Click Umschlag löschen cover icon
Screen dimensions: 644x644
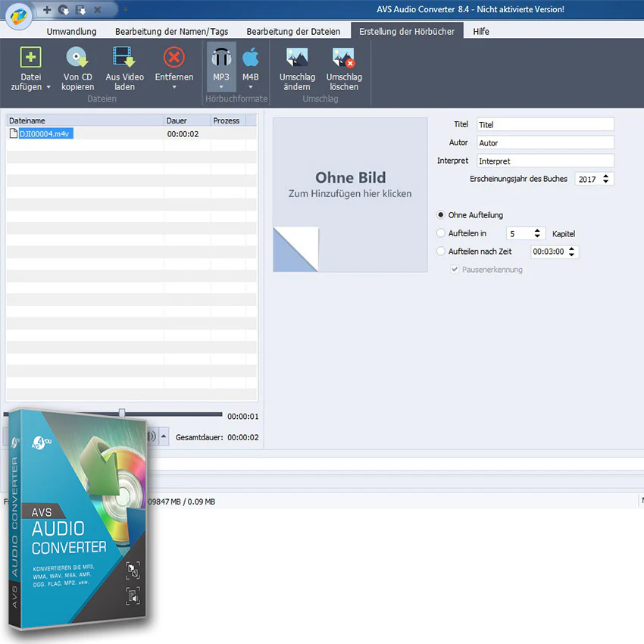pos(344,57)
